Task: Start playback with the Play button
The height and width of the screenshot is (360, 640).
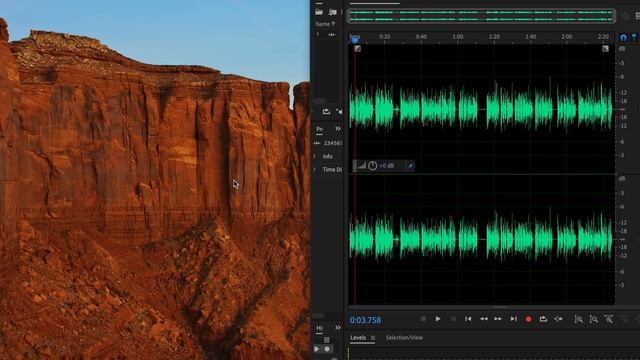Action: point(438,319)
